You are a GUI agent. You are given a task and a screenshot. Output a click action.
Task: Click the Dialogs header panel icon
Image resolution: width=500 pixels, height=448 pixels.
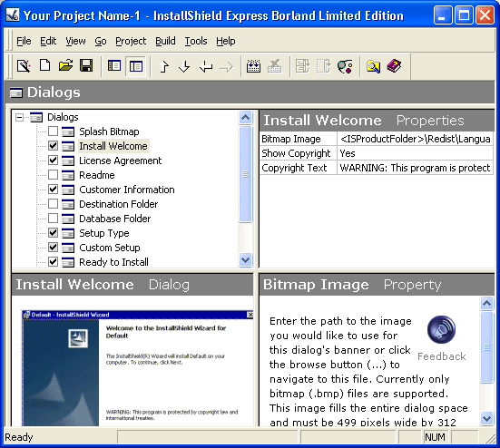(16, 93)
